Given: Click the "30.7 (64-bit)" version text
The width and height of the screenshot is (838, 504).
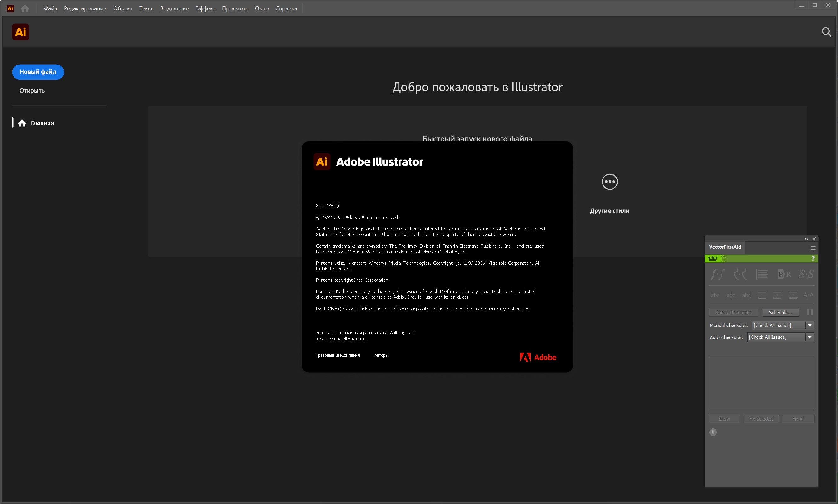Looking at the screenshot, I should (327, 206).
